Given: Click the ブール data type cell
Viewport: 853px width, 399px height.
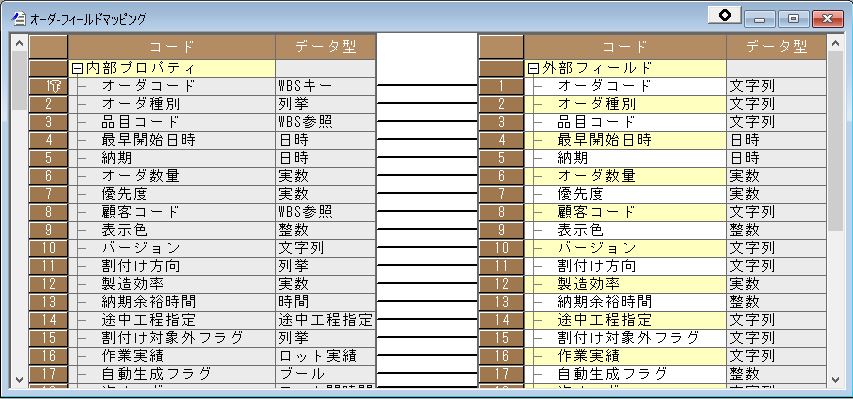Looking at the screenshot, I should (325, 373).
